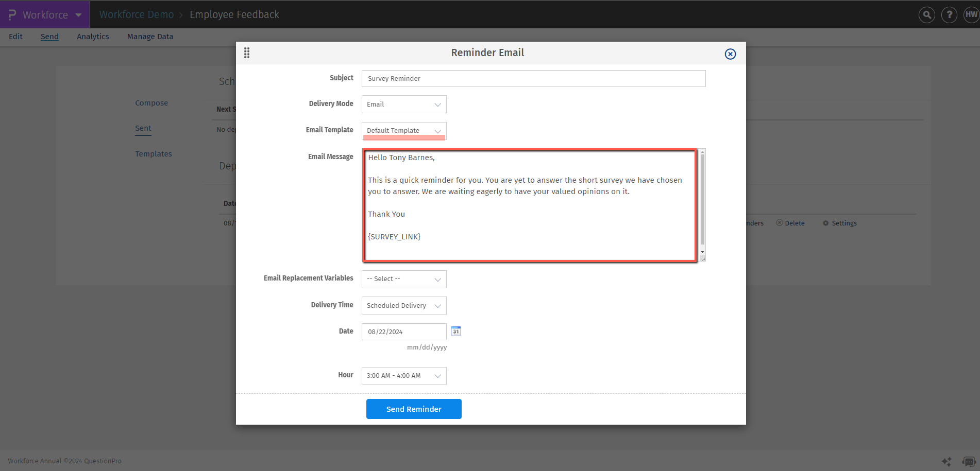Screen dimensions: 980x471
Task: Click the drag handle on the Reminder Email dialog
Action: [x=247, y=53]
